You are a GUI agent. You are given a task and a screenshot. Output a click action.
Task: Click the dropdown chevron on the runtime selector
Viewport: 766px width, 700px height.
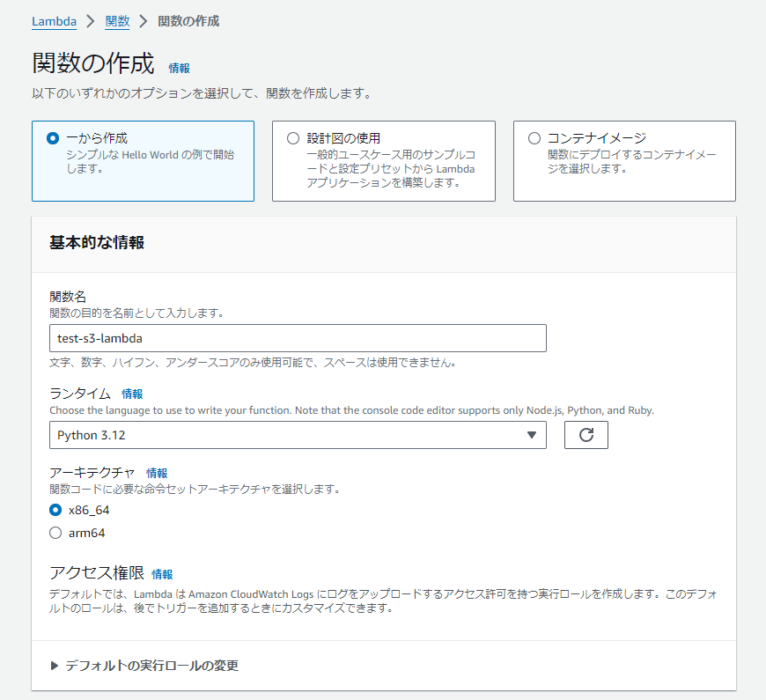pyautogui.click(x=532, y=434)
